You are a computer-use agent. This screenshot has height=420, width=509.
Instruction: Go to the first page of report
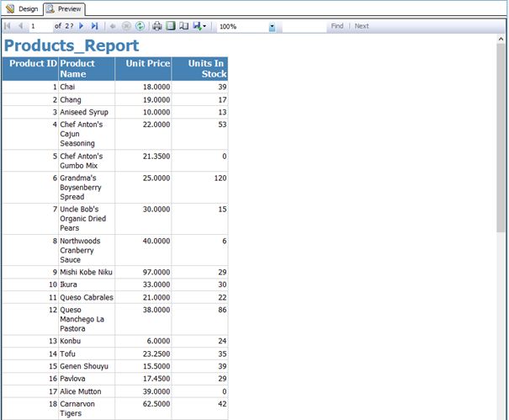8,26
